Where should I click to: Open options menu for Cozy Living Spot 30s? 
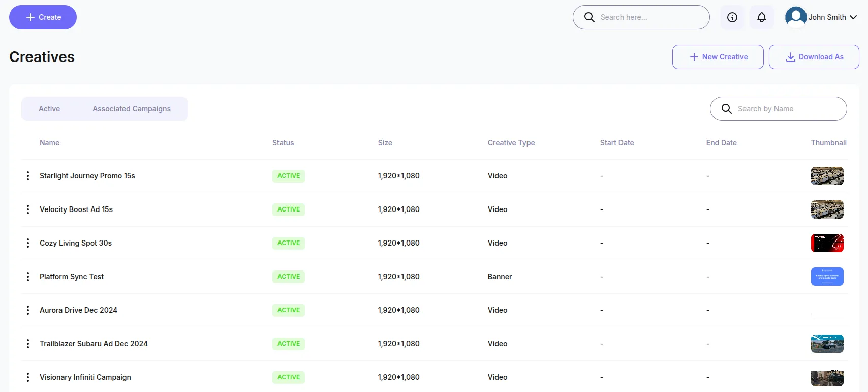click(x=28, y=243)
